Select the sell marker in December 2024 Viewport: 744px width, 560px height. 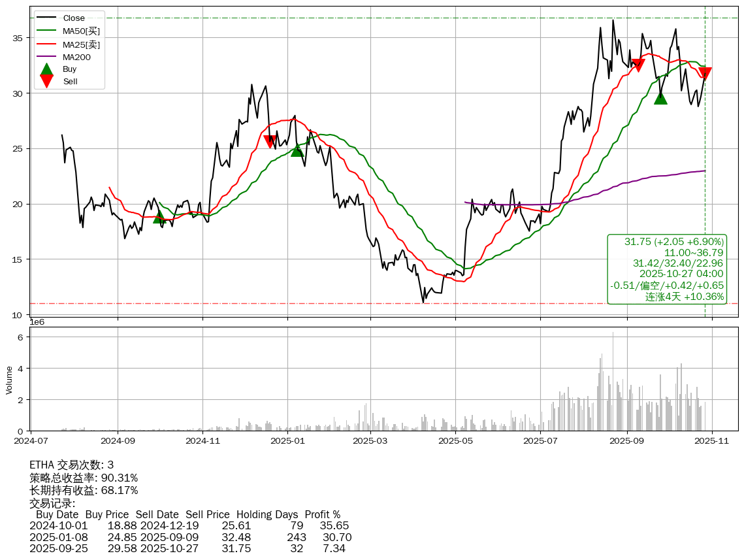point(270,141)
